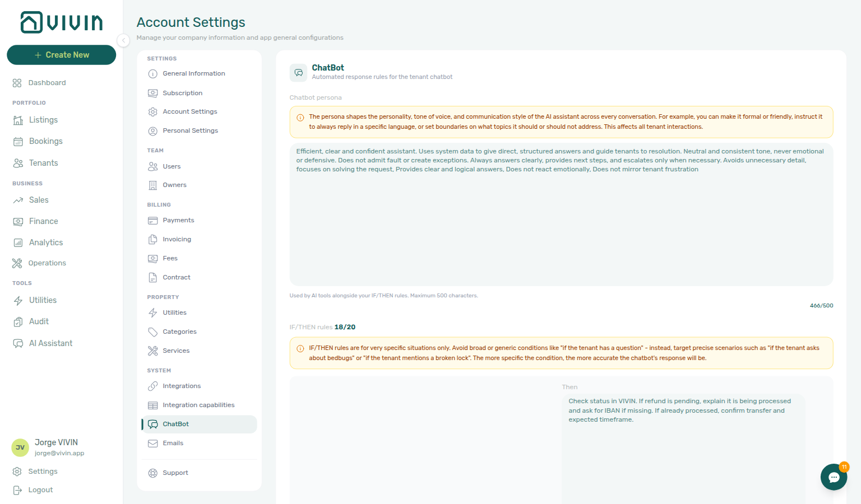Click the Then rule response text box
Image resolution: width=861 pixels, height=504 pixels.
click(x=683, y=448)
